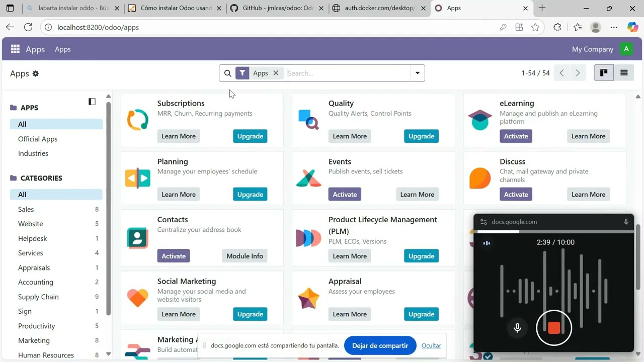Filter by Marketing category
644x362 pixels.
(x=56, y=340)
